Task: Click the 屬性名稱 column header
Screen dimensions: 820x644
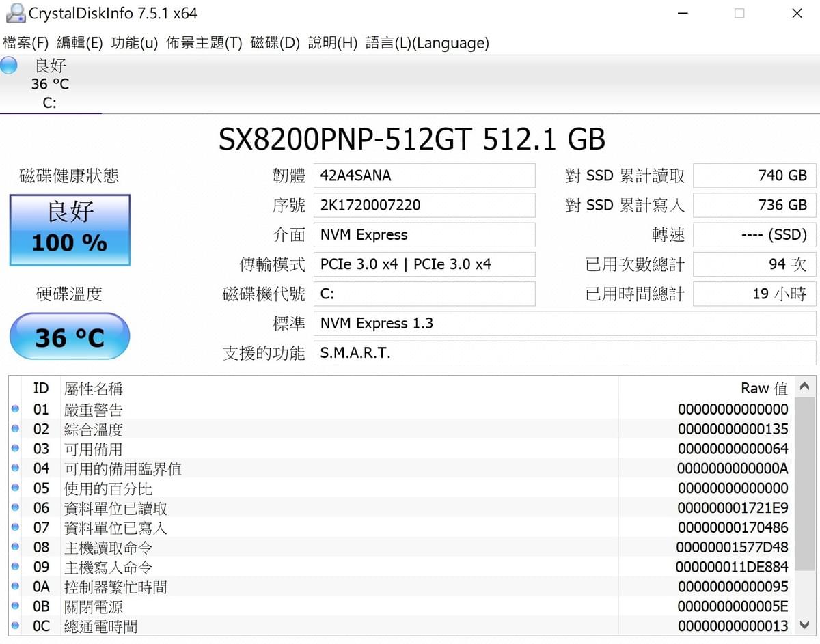Action: click(x=94, y=389)
